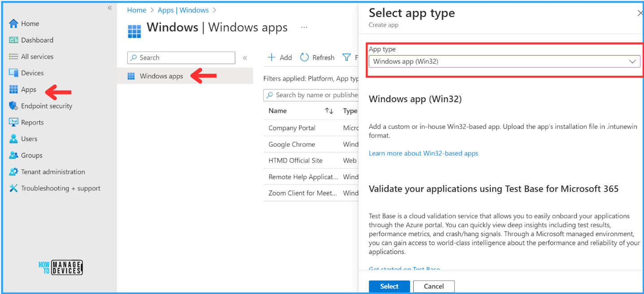This screenshot has width=644, height=294.
Task: Click the Users person icon
Action: [x=13, y=139]
